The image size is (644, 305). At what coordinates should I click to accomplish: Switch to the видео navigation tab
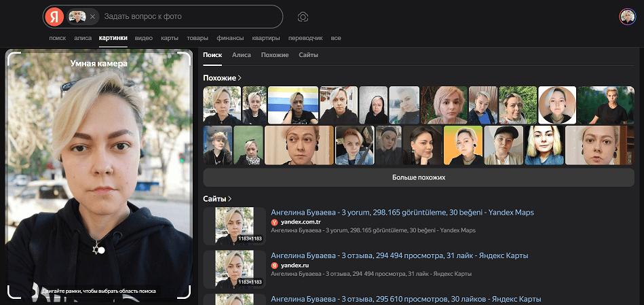(143, 38)
